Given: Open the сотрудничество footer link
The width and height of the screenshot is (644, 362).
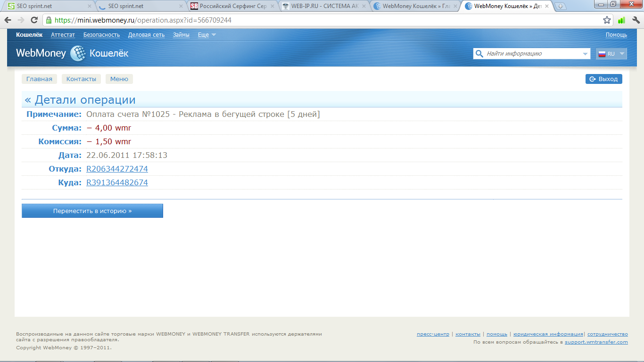Looking at the screenshot, I should 608,334.
